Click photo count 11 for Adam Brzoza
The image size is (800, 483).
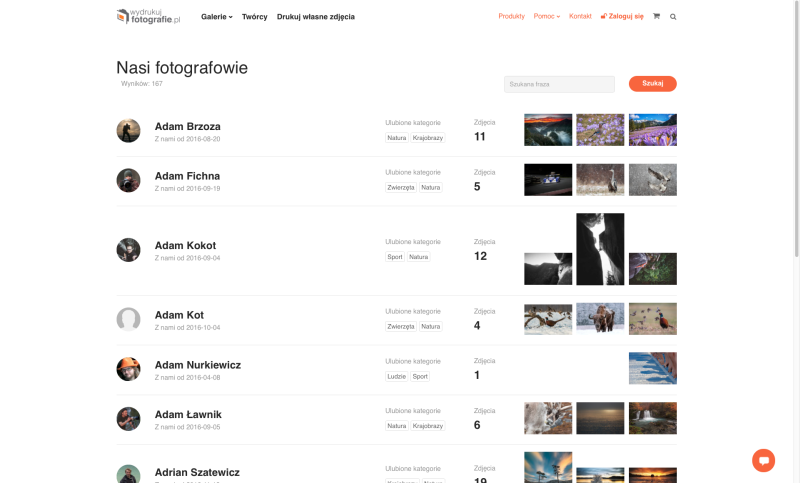pyautogui.click(x=480, y=137)
